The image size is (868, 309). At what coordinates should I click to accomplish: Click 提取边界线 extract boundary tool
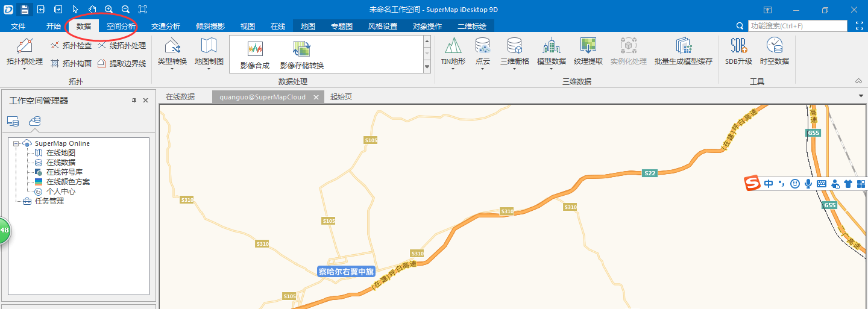(121, 63)
